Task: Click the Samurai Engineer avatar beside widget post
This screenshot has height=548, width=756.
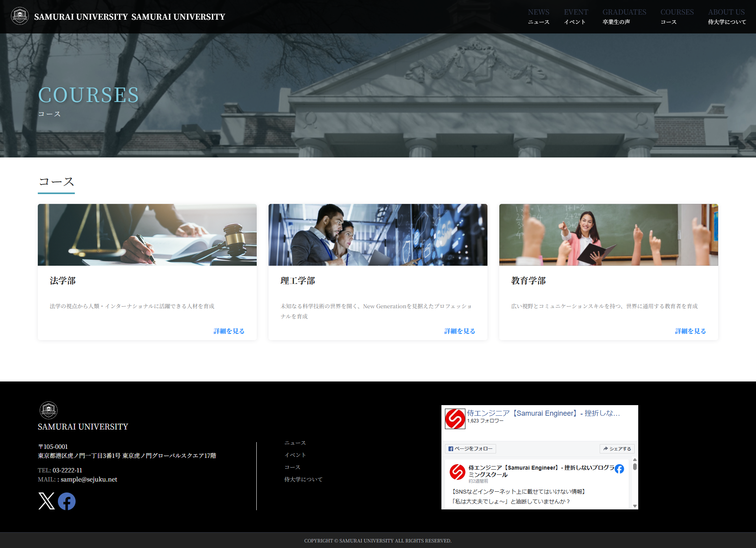Action: pos(457,472)
